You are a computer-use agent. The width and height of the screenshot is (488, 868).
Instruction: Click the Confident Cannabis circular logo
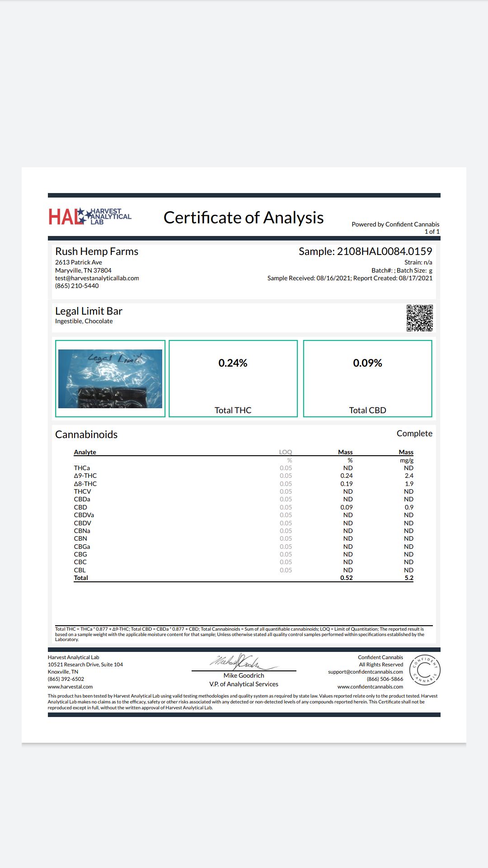click(x=425, y=670)
